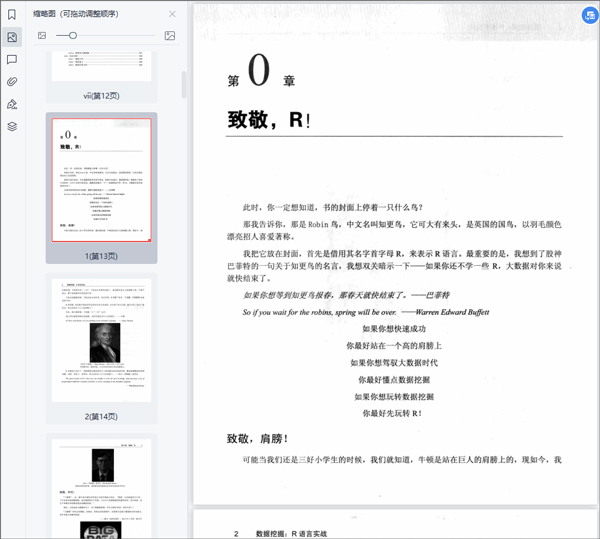Open the attachments paperclip icon
600x539 pixels.
[x=12, y=82]
